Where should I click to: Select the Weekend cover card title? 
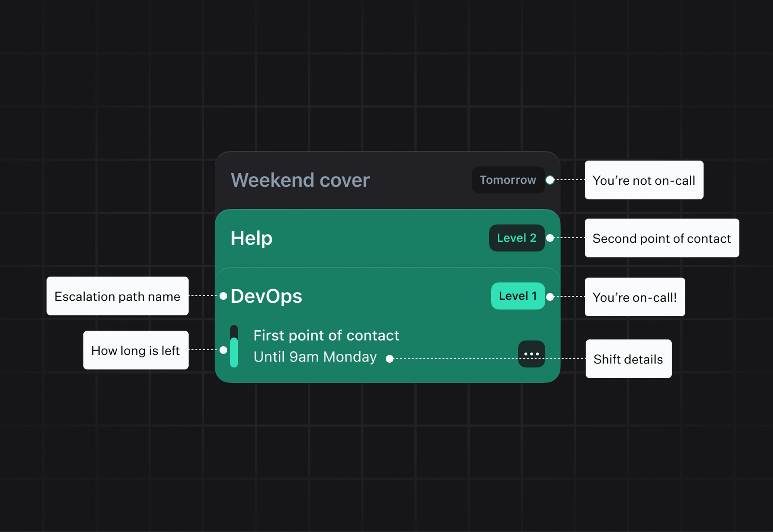(x=300, y=180)
